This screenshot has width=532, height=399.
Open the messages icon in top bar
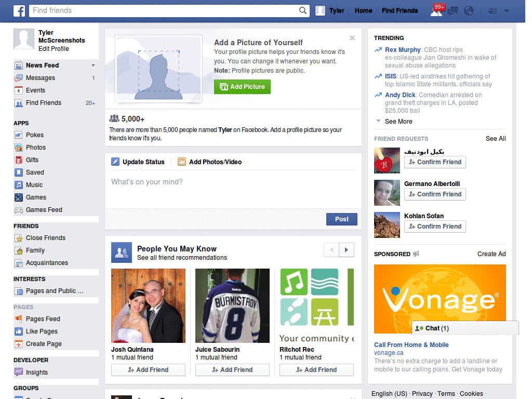(453, 11)
